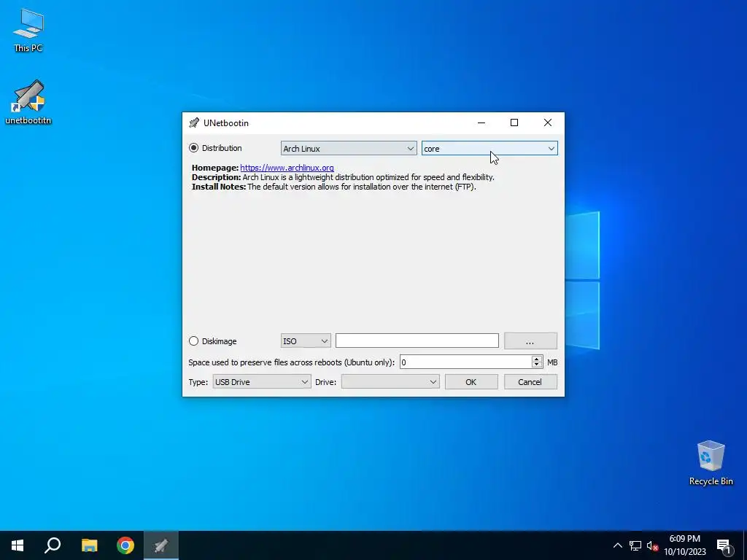The width and height of the screenshot is (747, 560).
Task: Open the ISO image type dropdown
Action: tap(306, 341)
